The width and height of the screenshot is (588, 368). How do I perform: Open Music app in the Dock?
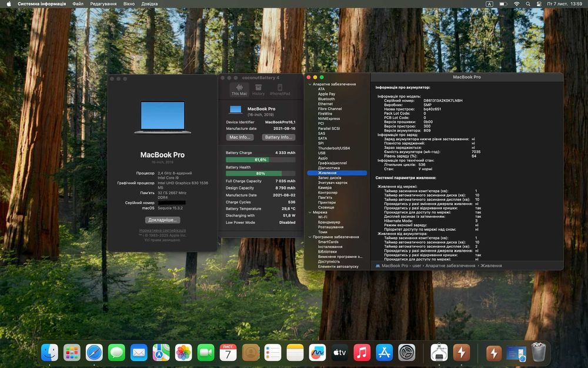click(x=362, y=353)
